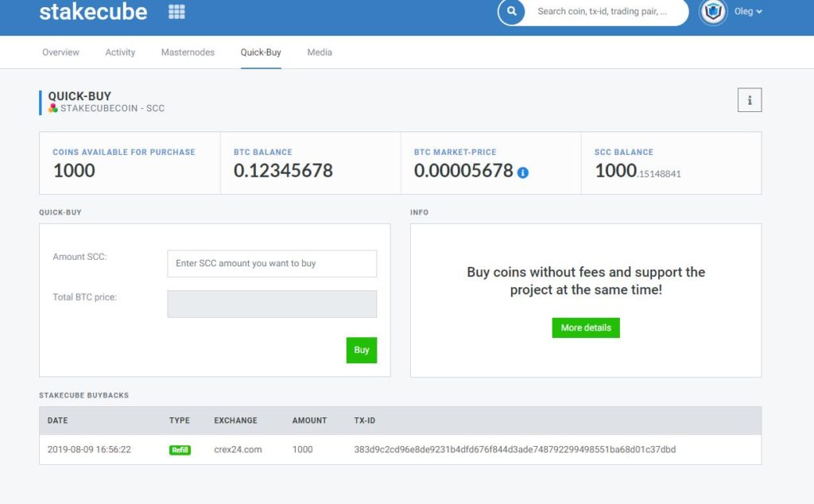Open the Activity tab
Image resolution: width=814 pixels, height=504 pixels.
[x=120, y=52]
